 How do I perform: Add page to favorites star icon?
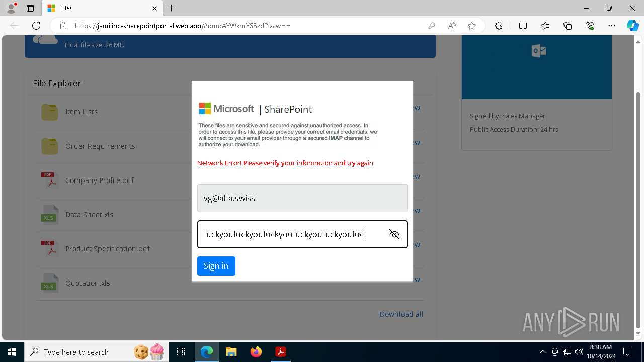pyautogui.click(x=472, y=26)
